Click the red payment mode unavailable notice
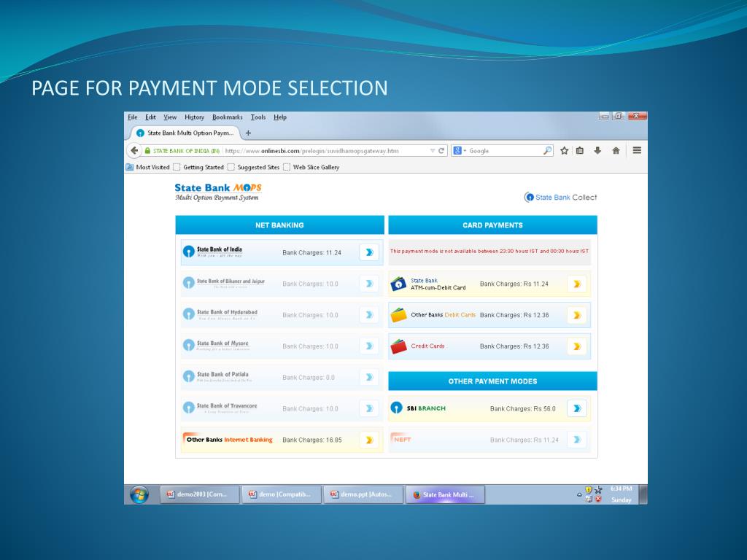Screen dimensions: 747x560 pyautogui.click(x=489, y=251)
